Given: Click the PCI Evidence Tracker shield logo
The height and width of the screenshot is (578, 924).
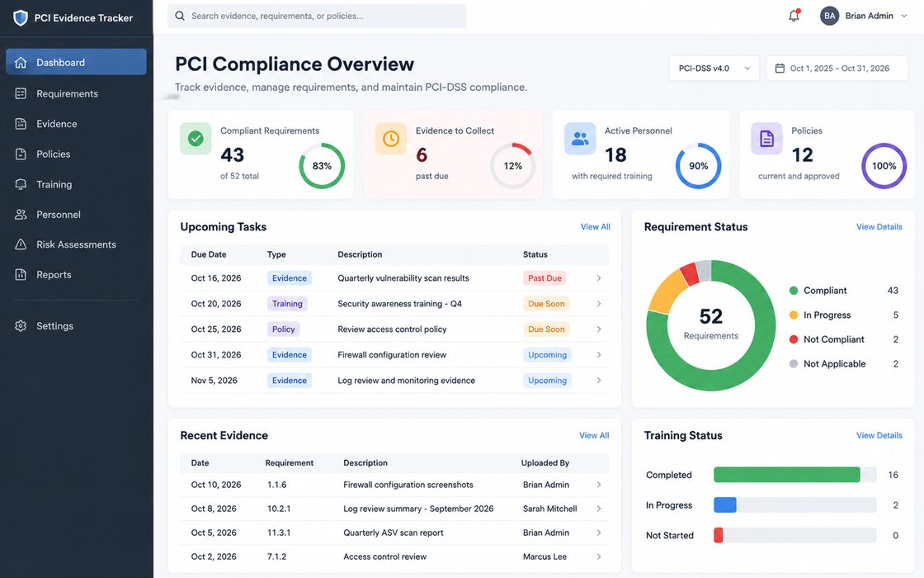Looking at the screenshot, I should click(x=21, y=17).
